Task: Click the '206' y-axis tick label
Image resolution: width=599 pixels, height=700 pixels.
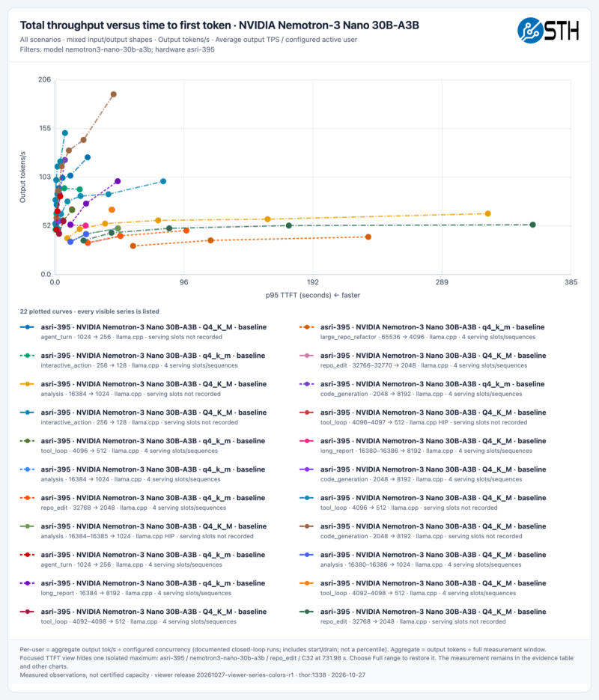Action: click(45, 79)
